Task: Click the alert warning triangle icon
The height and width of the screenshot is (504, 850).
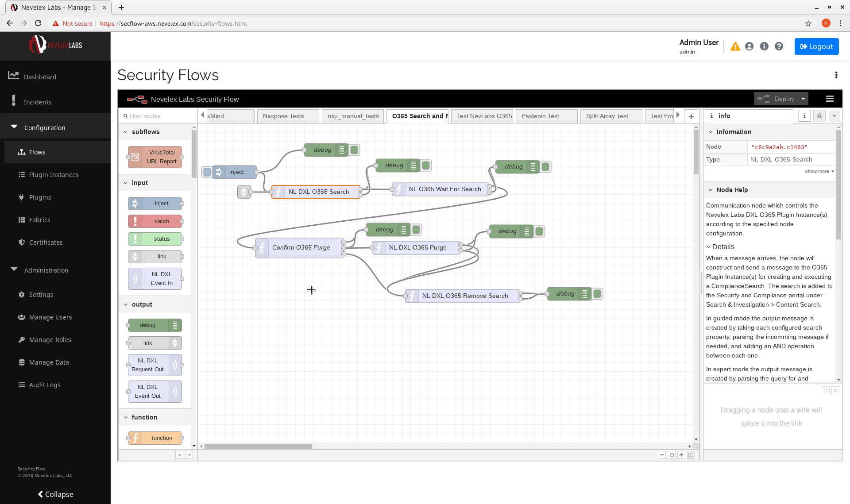Action: point(735,46)
